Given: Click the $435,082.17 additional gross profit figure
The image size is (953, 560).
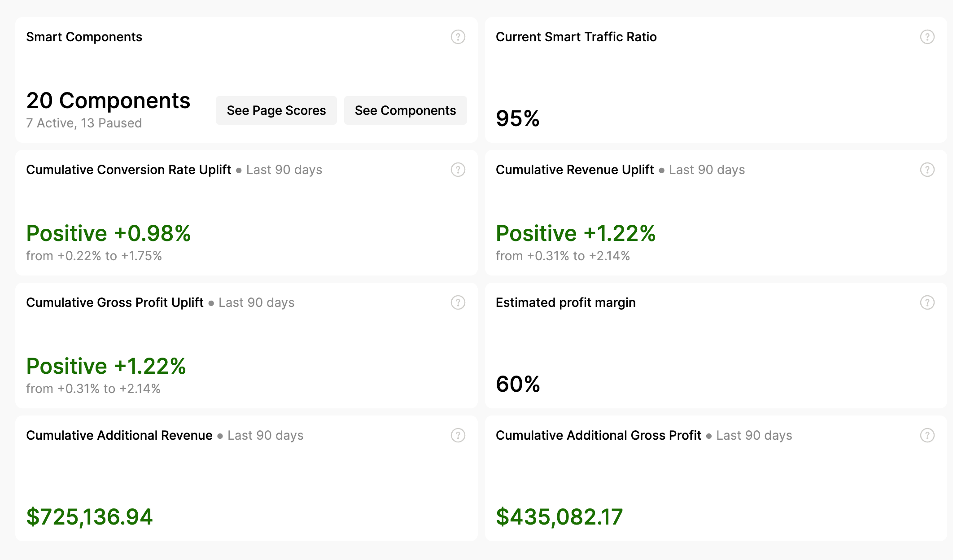Looking at the screenshot, I should click(x=559, y=516).
